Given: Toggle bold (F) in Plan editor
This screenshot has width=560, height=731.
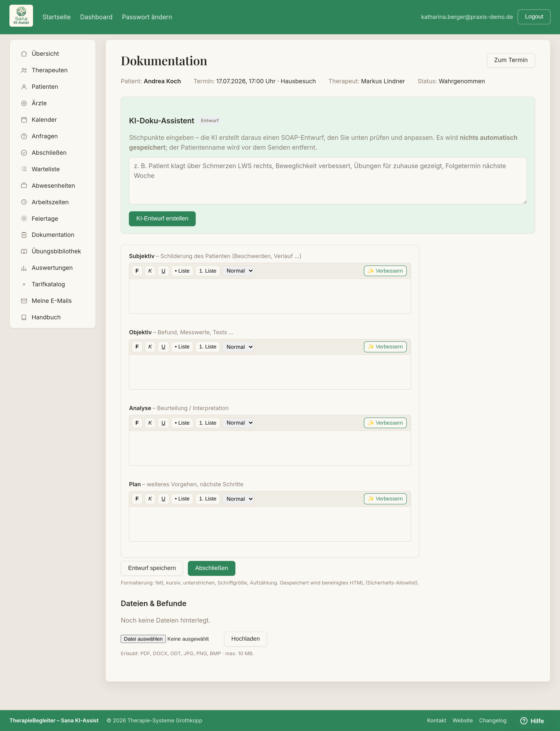Looking at the screenshot, I should click(x=137, y=499).
